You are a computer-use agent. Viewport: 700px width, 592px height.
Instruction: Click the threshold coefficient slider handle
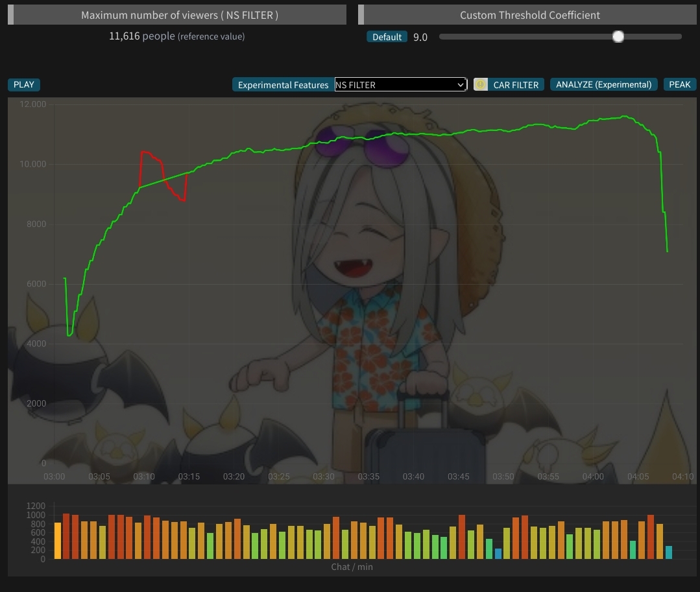(618, 36)
